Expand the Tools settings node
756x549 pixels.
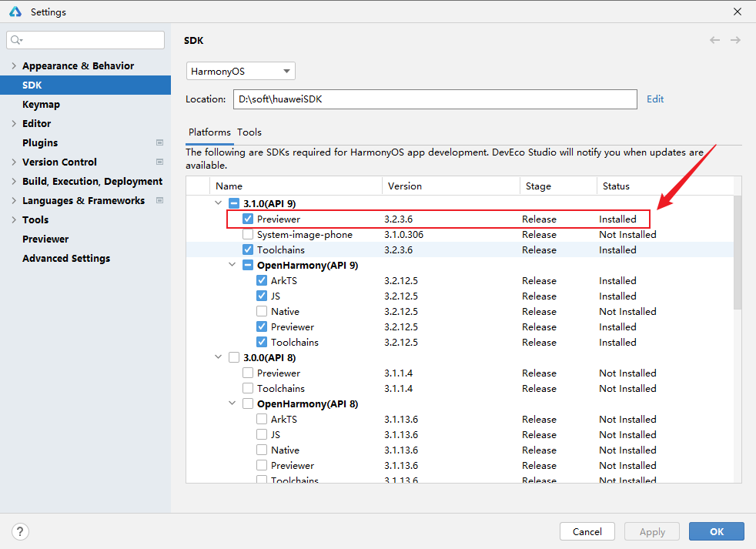tap(14, 220)
